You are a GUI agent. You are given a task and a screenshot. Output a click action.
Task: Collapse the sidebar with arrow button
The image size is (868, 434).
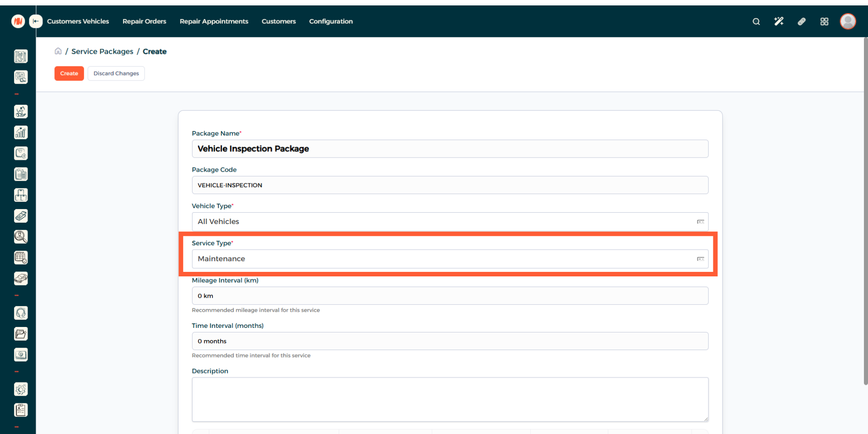tap(36, 21)
